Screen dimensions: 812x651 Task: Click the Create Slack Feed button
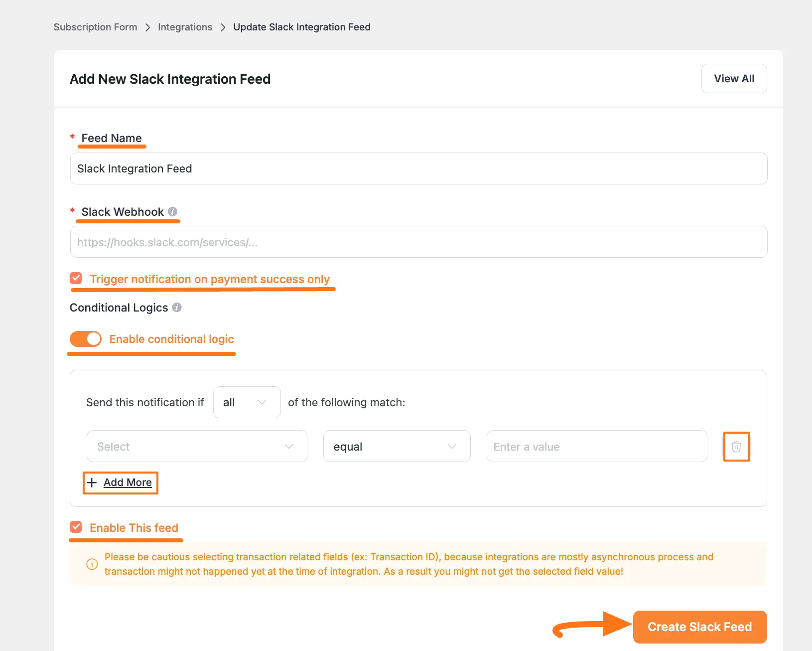tap(699, 627)
